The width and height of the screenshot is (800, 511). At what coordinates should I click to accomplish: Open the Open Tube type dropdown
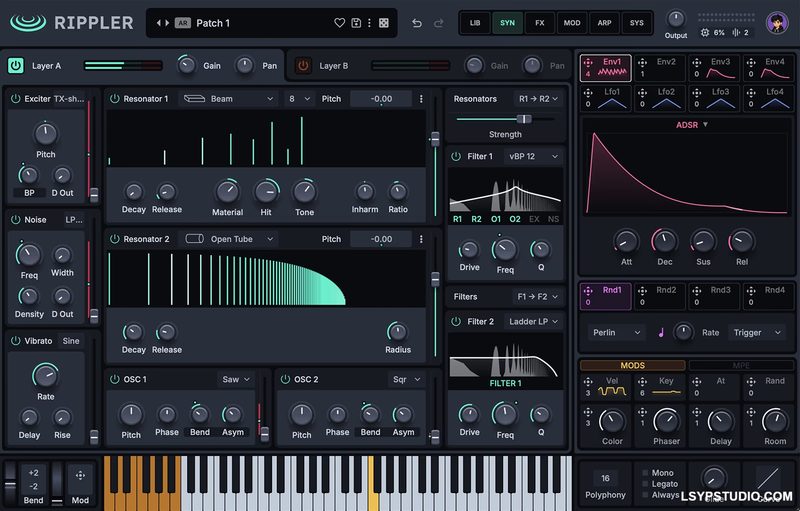pos(230,239)
